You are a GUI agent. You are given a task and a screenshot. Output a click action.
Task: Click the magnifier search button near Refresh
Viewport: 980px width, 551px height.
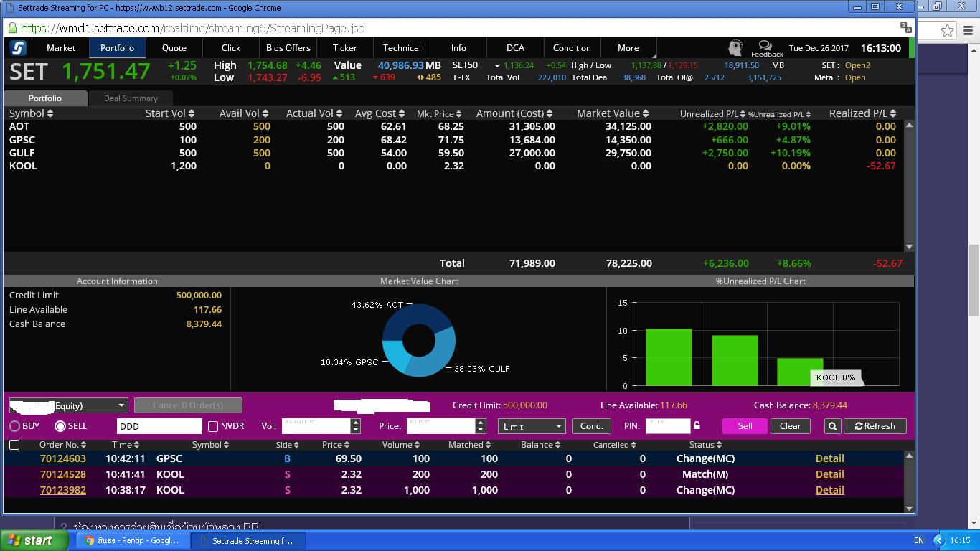click(832, 426)
